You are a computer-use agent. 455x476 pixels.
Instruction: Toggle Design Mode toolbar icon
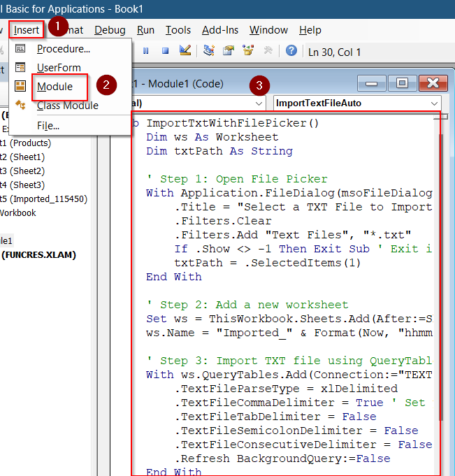185,50
